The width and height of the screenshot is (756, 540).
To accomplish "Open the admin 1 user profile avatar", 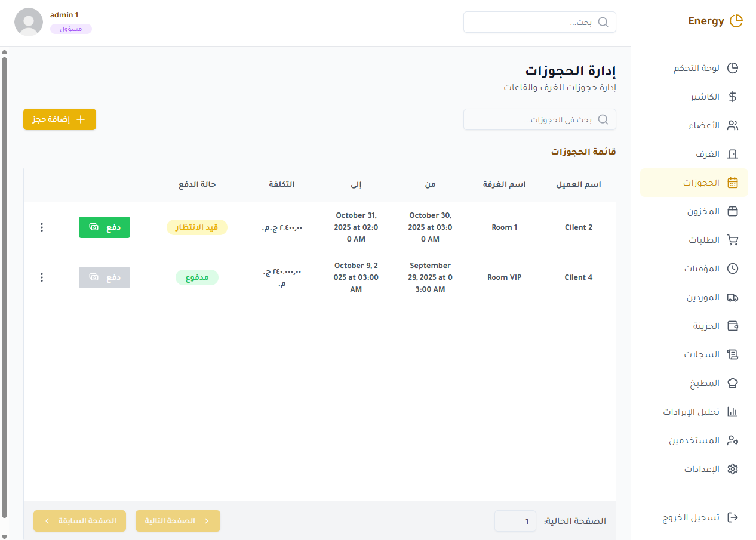I will (x=28, y=22).
